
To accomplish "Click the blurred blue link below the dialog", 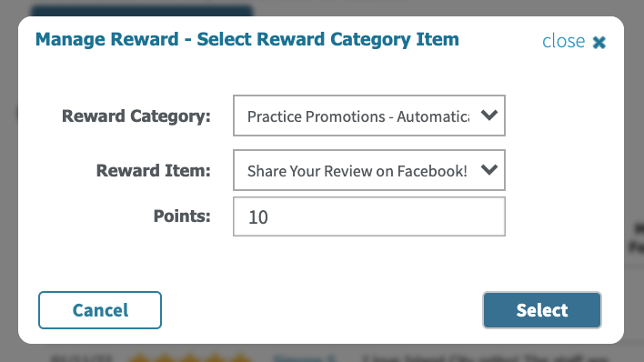I will [x=305, y=358].
